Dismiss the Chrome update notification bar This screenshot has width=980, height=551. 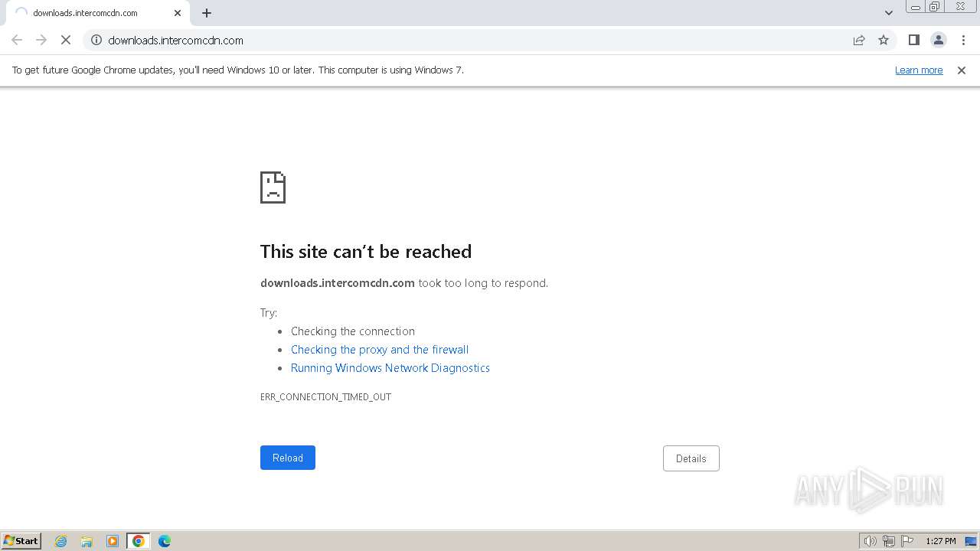[962, 70]
